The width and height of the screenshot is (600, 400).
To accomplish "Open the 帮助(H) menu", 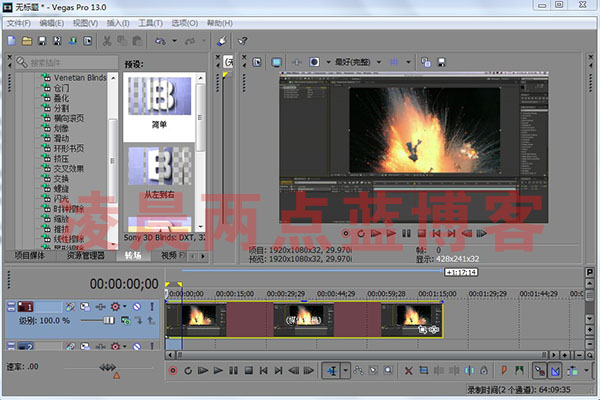I will click(220, 23).
